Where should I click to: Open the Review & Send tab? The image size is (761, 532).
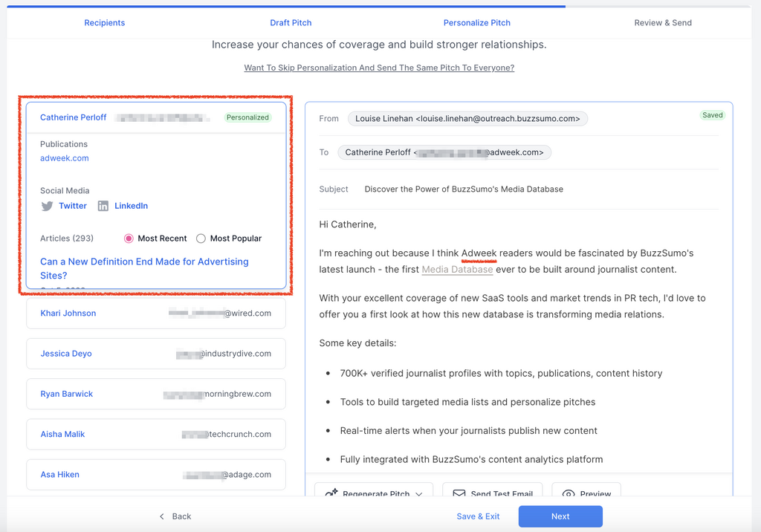tap(663, 23)
